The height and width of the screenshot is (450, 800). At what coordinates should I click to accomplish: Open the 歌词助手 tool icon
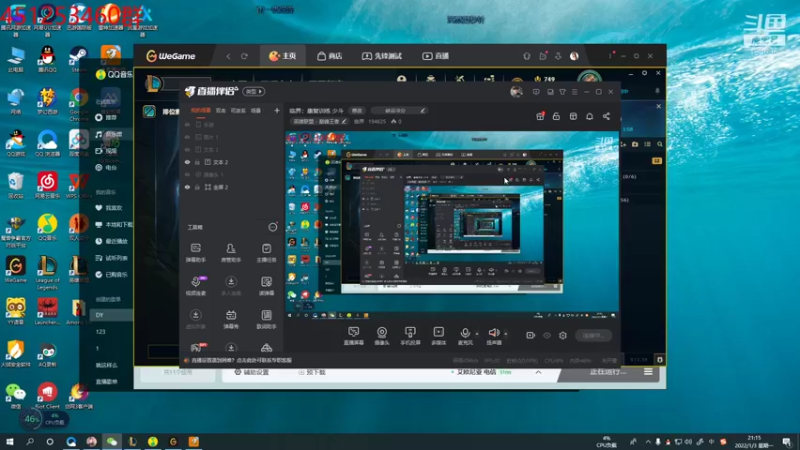(x=266, y=319)
